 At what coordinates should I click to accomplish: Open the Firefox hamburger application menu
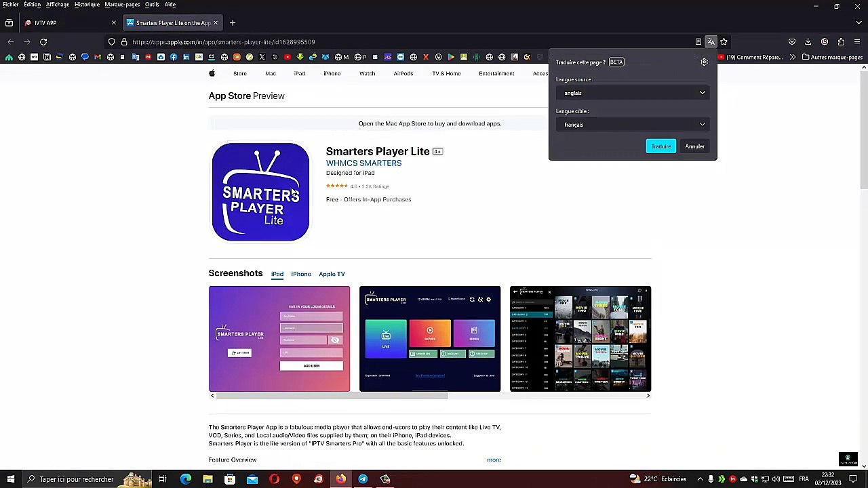click(857, 42)
